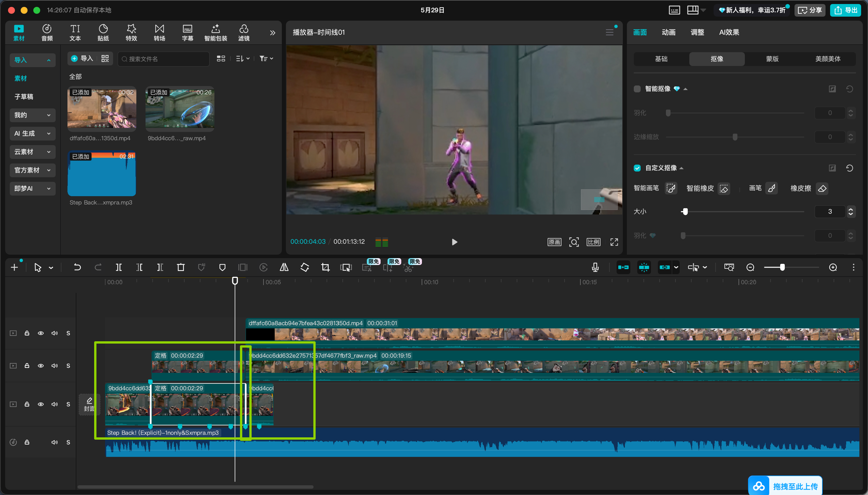This screenshot has width=868, height=495.
Task: Select the 画笔 brush tool
Action: 771,188
